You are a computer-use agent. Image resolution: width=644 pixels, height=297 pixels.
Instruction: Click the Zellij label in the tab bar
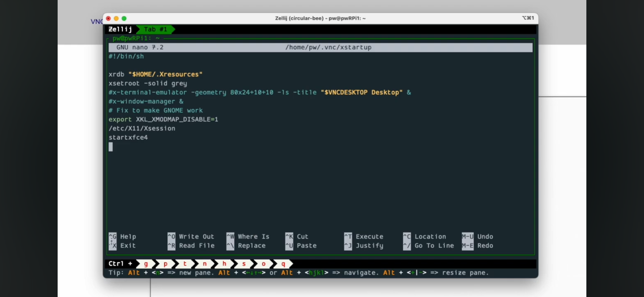point(120,29)
